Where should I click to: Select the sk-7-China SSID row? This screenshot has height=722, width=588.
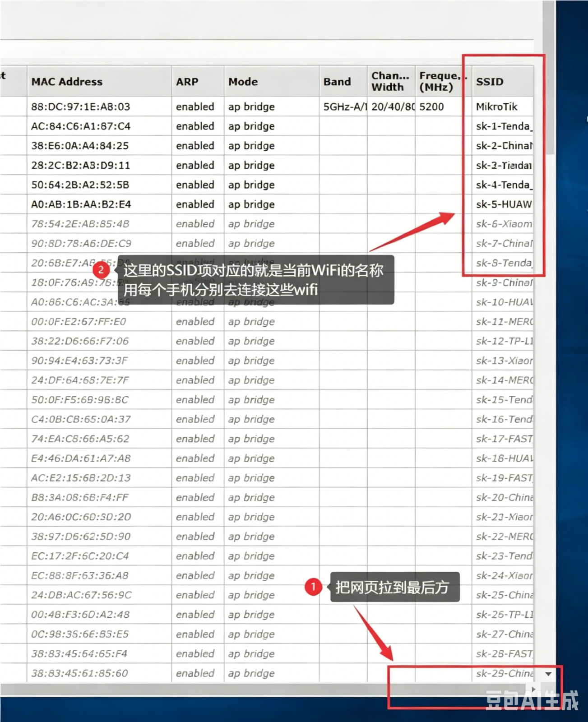tap(504, 244)
